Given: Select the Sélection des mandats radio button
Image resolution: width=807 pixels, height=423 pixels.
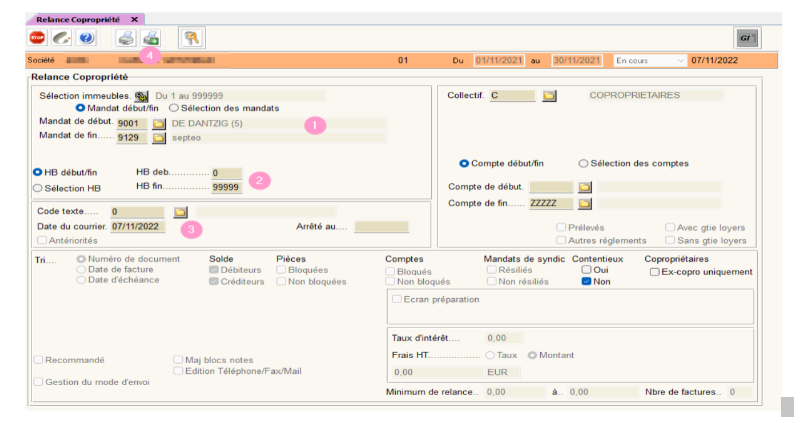Looking at the screenshot, I should (174, 108).
